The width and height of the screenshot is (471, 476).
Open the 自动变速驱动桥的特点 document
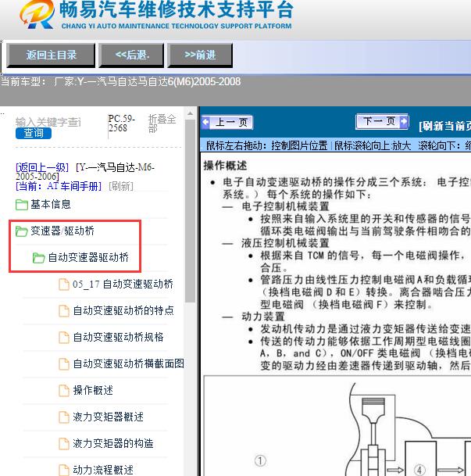point(123,310)
